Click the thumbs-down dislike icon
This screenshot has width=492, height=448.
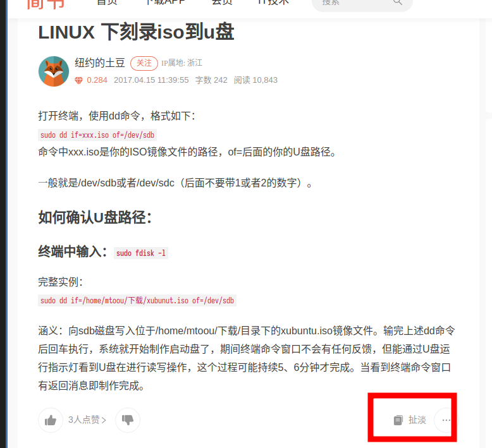(x=127, y=420)
